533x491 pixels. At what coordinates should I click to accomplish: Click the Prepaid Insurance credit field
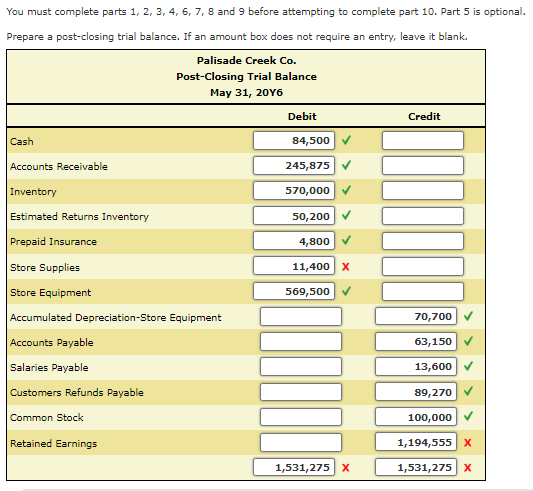(423, 241)
